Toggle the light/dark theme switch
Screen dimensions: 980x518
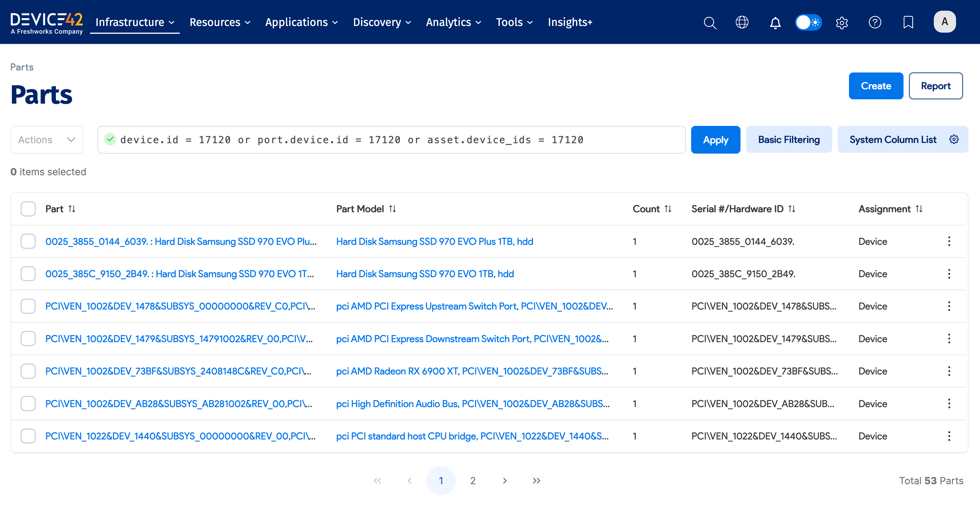(x=808, y=23)
